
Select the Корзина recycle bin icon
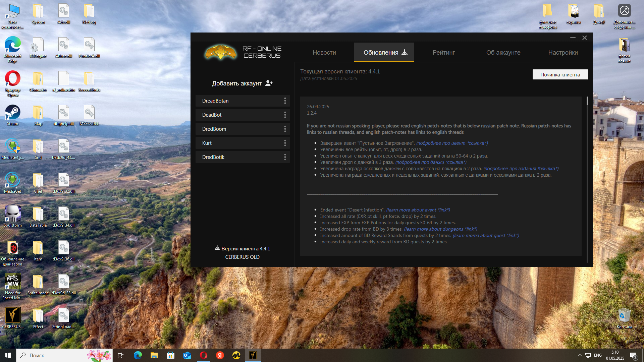point(624,318)
